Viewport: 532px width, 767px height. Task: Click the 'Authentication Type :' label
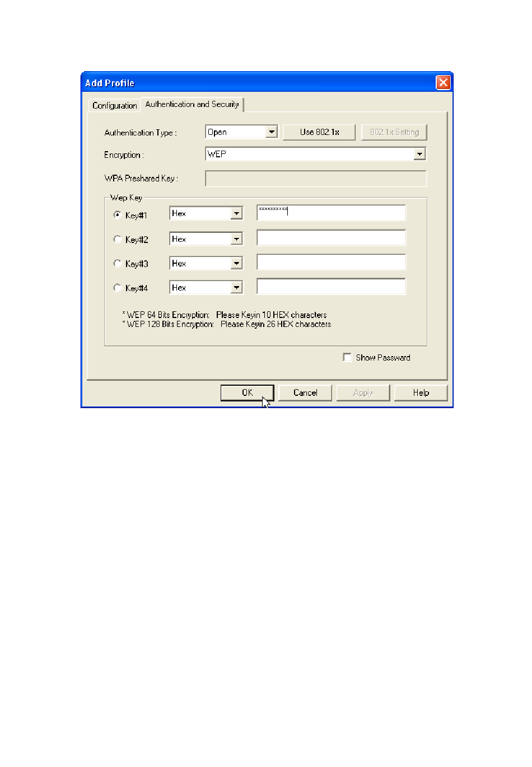[141, 133]
